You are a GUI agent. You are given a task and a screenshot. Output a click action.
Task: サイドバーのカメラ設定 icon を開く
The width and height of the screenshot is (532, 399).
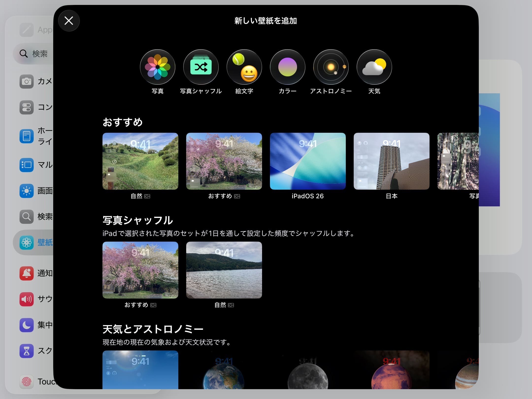(26, 81)
